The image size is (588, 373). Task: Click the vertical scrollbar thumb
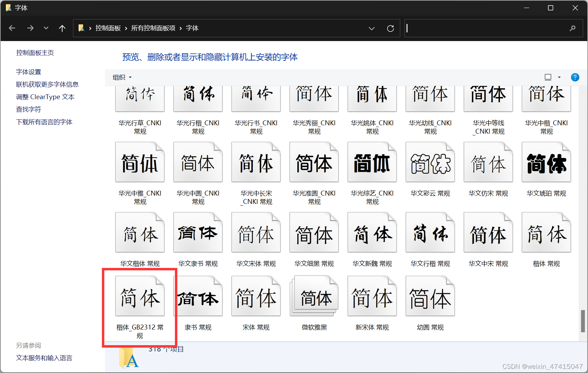(x=583, y=321)
